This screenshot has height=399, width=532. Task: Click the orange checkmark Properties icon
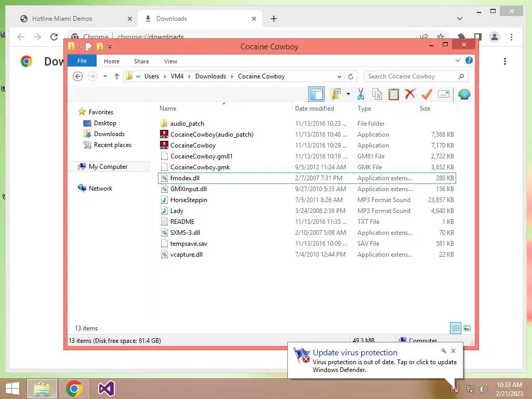coord(427,94)
